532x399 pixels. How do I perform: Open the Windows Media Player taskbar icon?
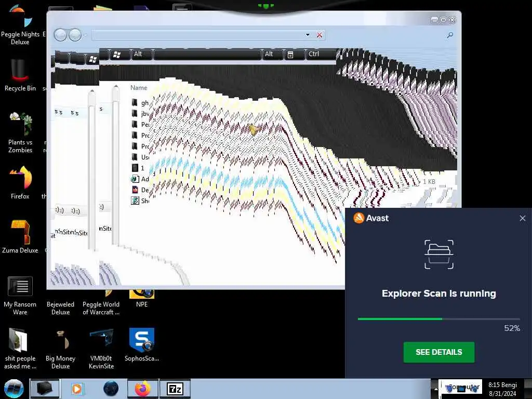coord(77,389)
